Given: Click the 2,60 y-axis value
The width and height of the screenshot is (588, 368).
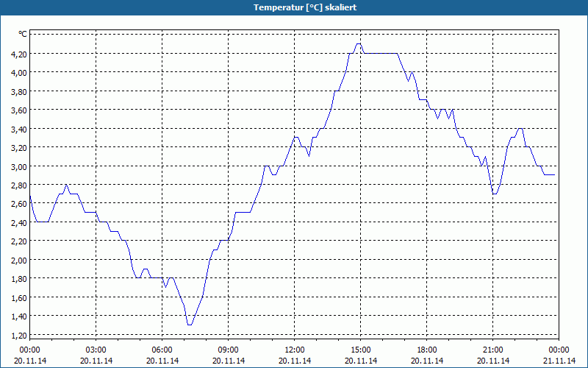Looking at the screenshot, I should [x=19, y=204].
